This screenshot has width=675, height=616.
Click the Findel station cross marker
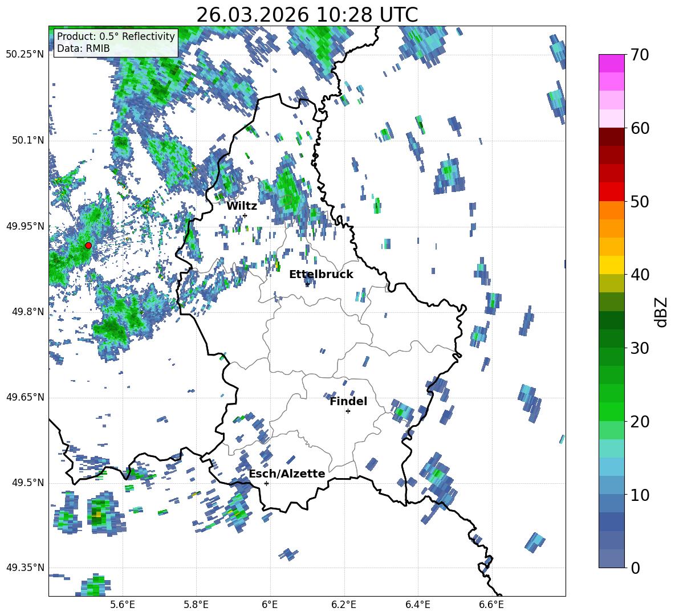pyautogui.click(x=348, y=411)
